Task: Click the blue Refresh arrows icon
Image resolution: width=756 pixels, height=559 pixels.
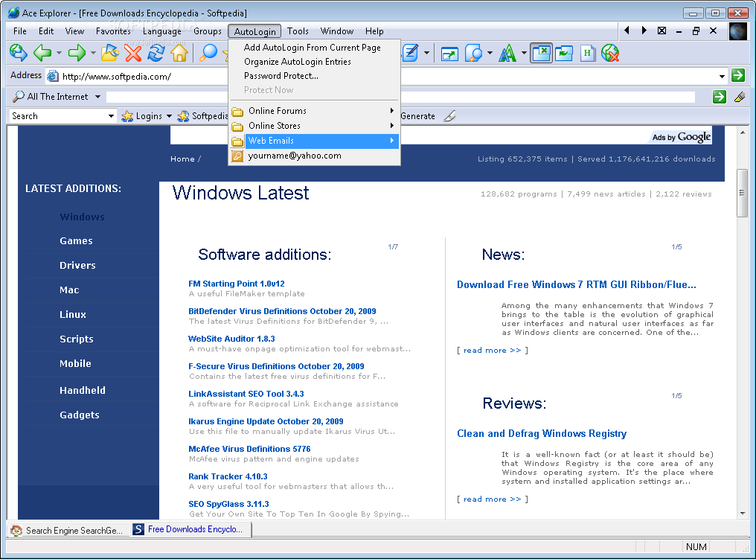Action: pos(156,53)
